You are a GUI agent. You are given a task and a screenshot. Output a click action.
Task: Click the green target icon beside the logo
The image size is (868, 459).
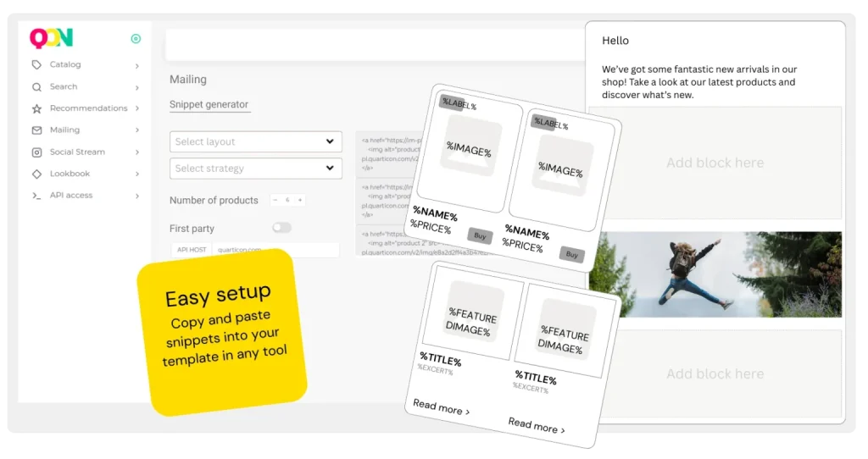(x=136, y=39)
